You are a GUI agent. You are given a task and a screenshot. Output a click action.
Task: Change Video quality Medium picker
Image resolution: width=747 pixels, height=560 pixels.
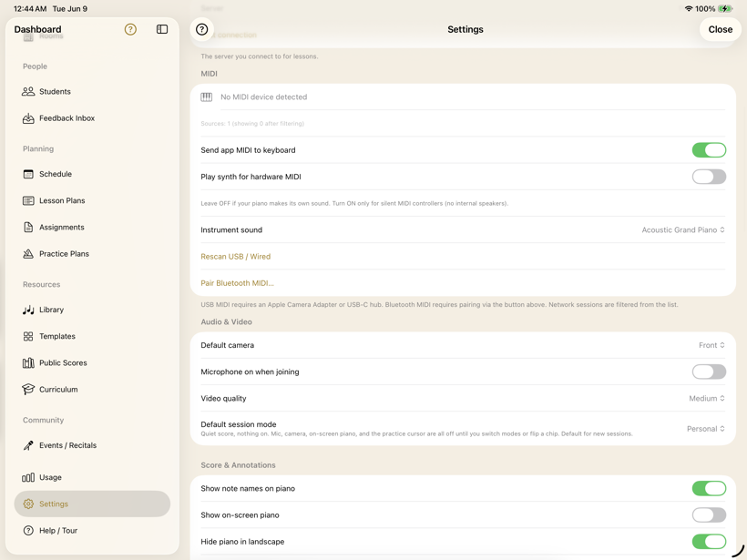coord(707,399)
